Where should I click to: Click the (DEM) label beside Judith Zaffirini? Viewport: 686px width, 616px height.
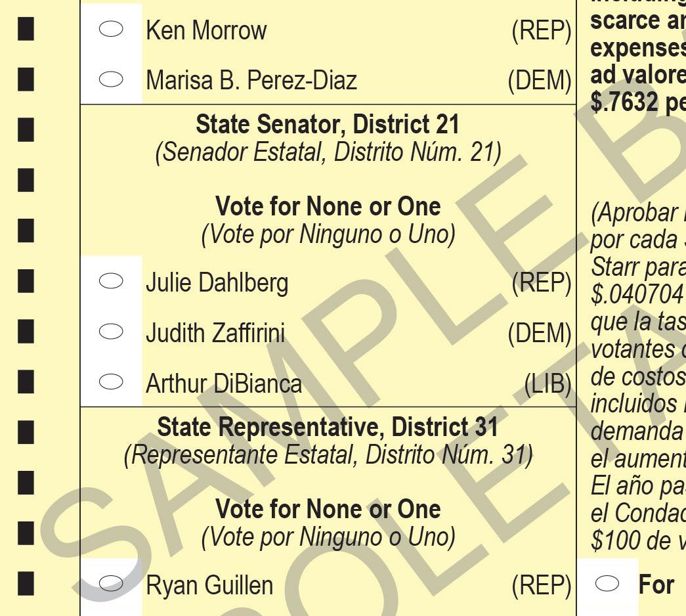pyautogui.click(x=539, y=334)
